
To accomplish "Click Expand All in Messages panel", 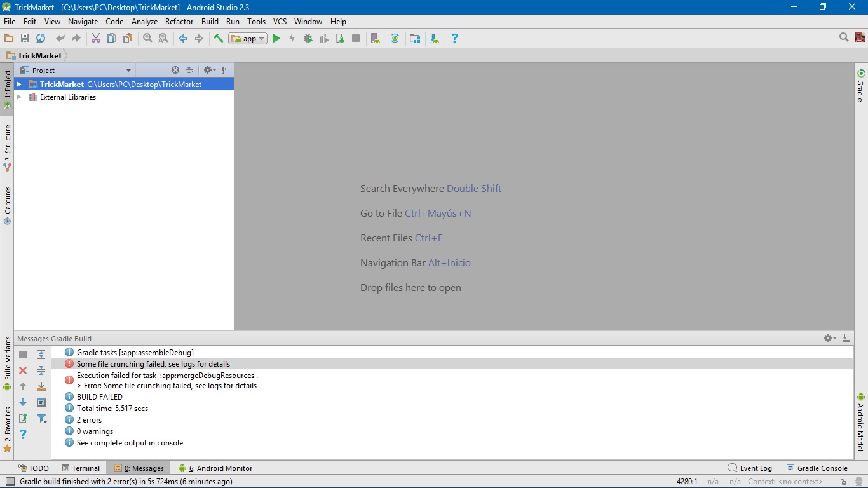I will (x=41, y=355).
